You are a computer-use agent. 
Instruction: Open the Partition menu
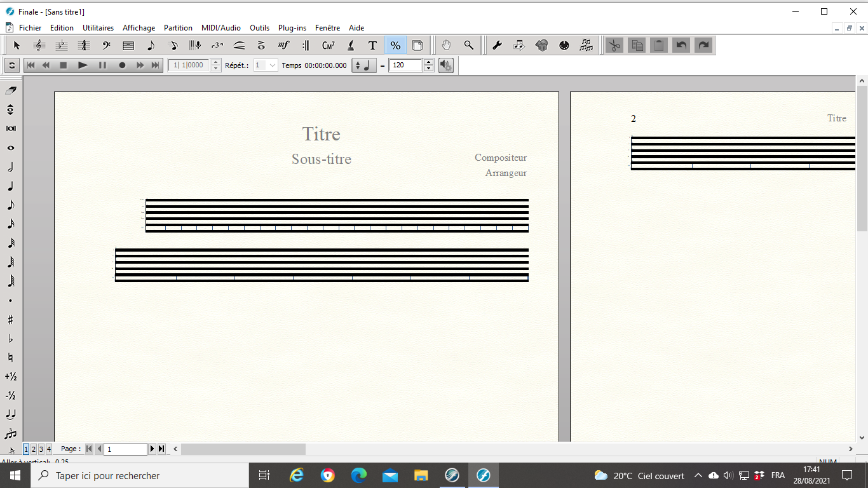pos(178,28)
